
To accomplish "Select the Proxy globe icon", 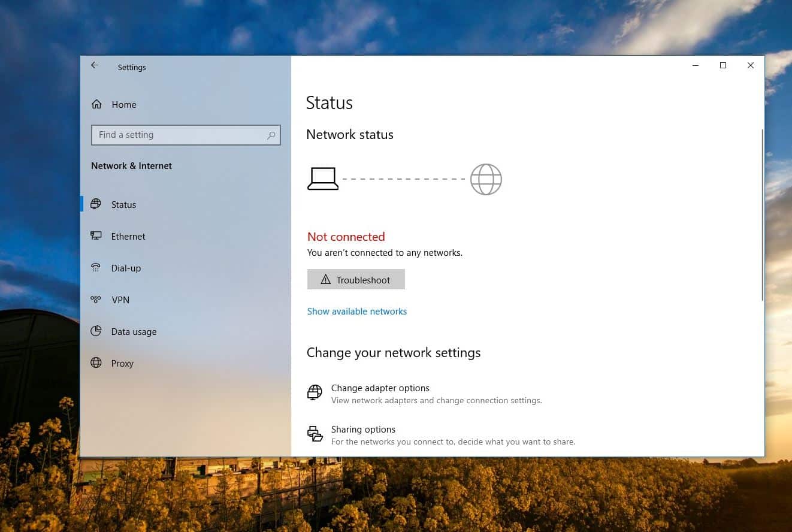I will pyautogui.click(x=96, y=363).
